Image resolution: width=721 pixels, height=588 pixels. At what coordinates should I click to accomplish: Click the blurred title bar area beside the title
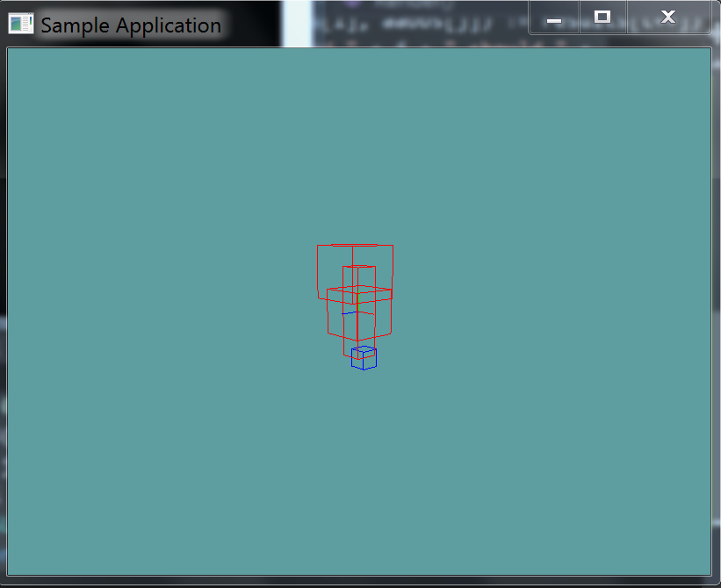pyautogui.click(x=395, y=25)
